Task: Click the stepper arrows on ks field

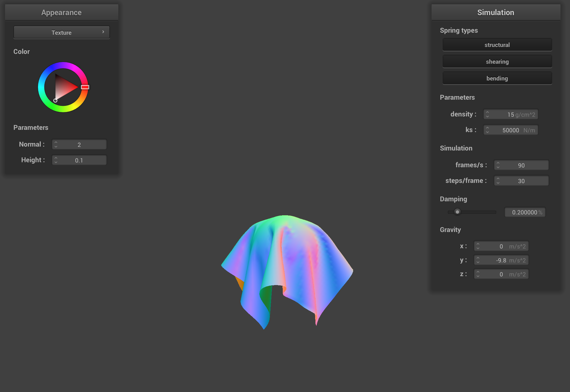Action: pos(487,130)
